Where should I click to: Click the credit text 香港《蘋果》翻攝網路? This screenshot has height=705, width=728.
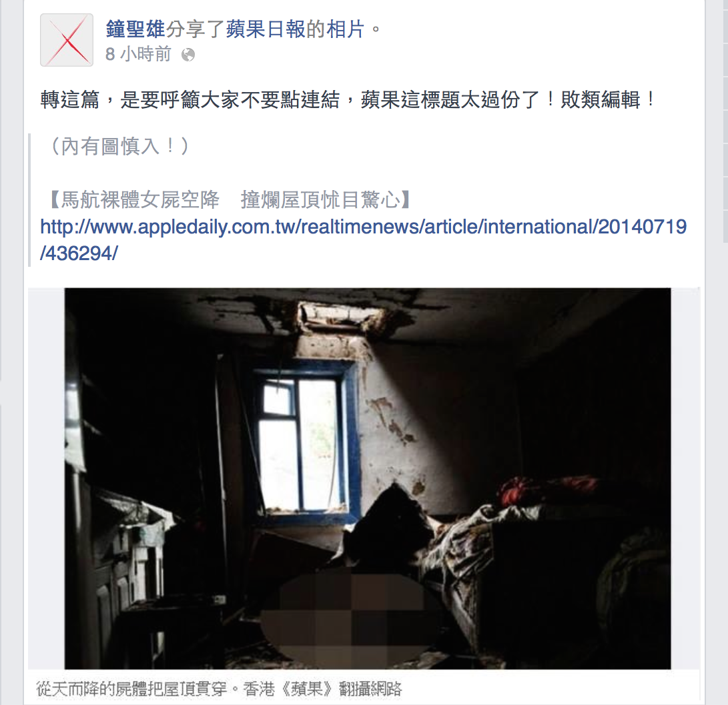(x=323, y=689)
